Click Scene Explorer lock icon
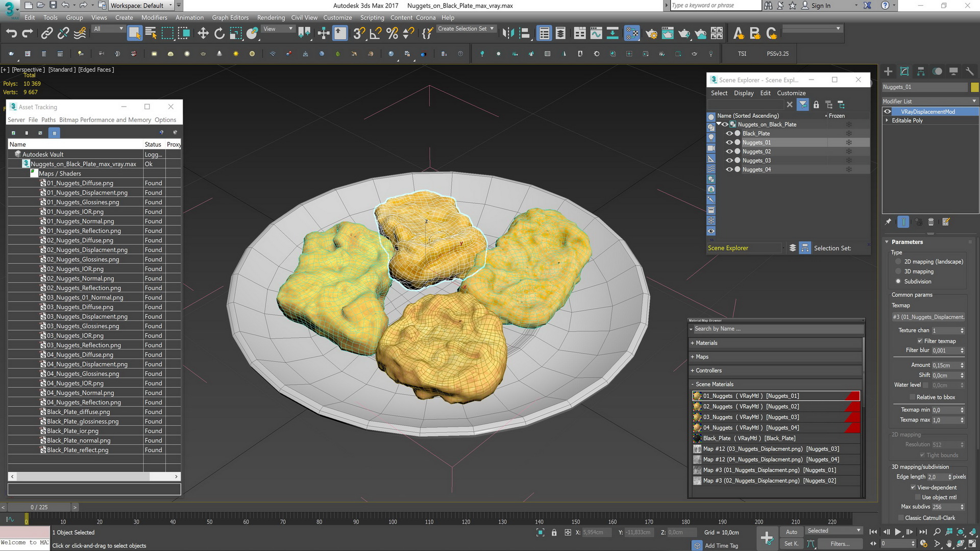The image size is (980, 551). point(816,105)
